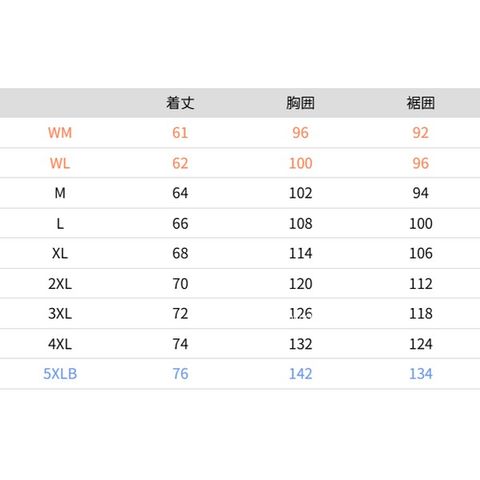
Task: Click the 134 hem value for 5XLB
Action: click(421, 374)
